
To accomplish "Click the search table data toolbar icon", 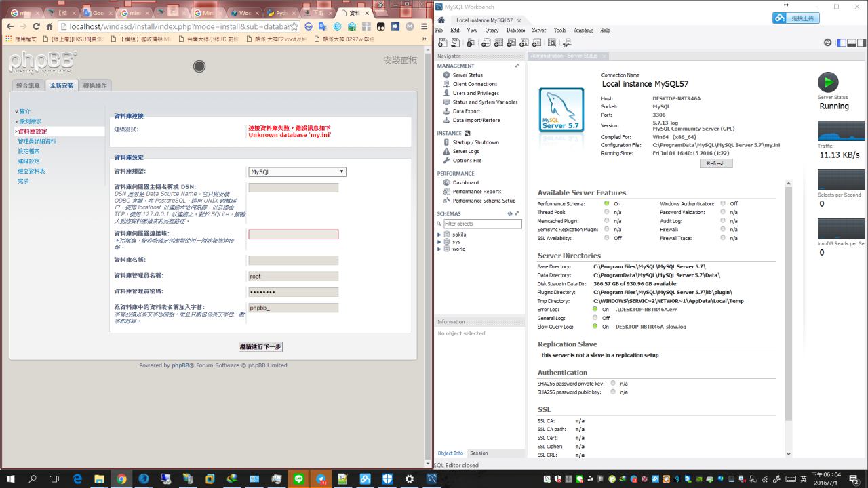I will [x=552, y=43].
